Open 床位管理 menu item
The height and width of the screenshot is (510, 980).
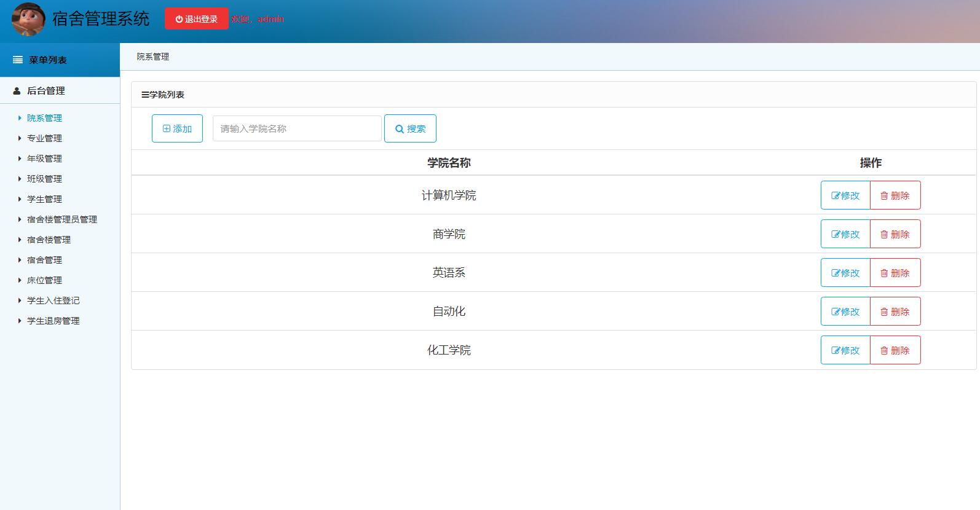click(44, 280)
